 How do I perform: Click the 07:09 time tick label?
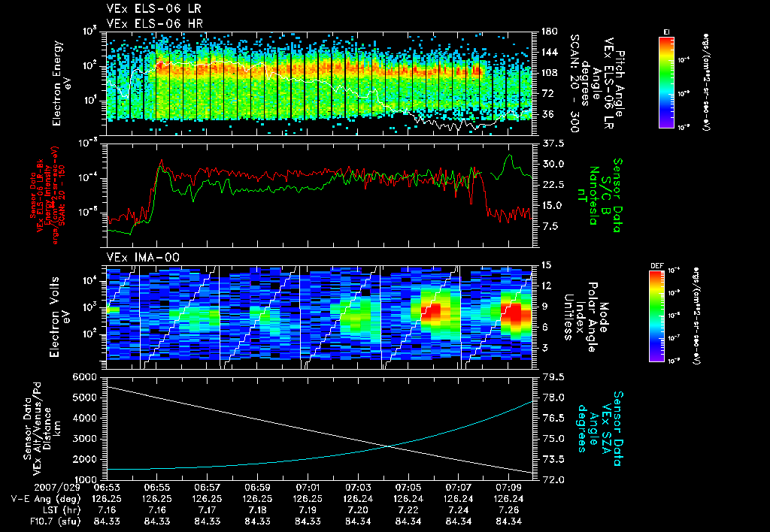click(509, 488)
